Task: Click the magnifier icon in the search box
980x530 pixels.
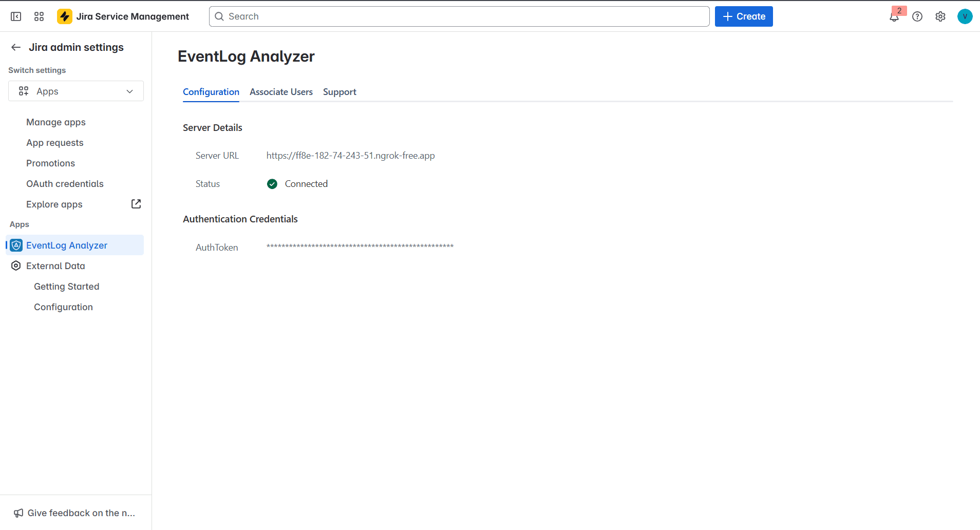Action: [219, 16]
